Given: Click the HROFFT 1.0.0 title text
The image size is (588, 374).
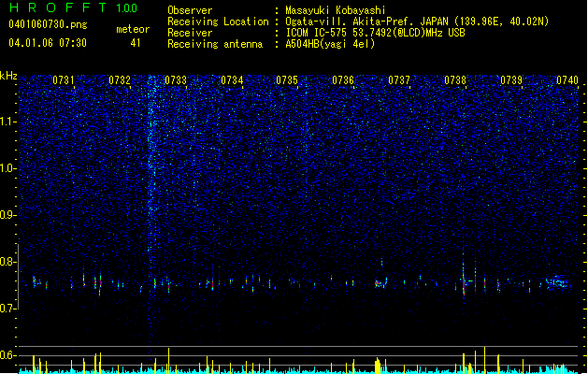Looking at the screenshot, I should pyautogui.click(x=73, y=7).
